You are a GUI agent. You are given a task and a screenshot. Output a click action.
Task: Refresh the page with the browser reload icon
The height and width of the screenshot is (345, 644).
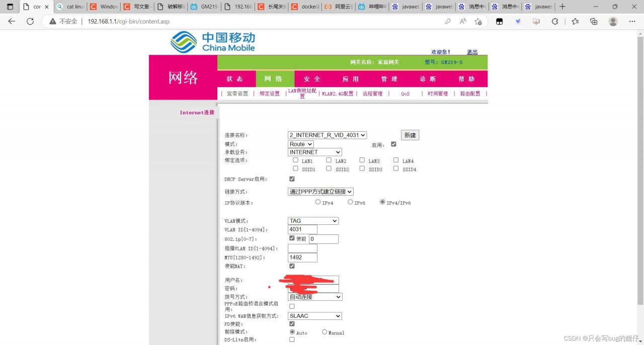(x=31, y=22)
